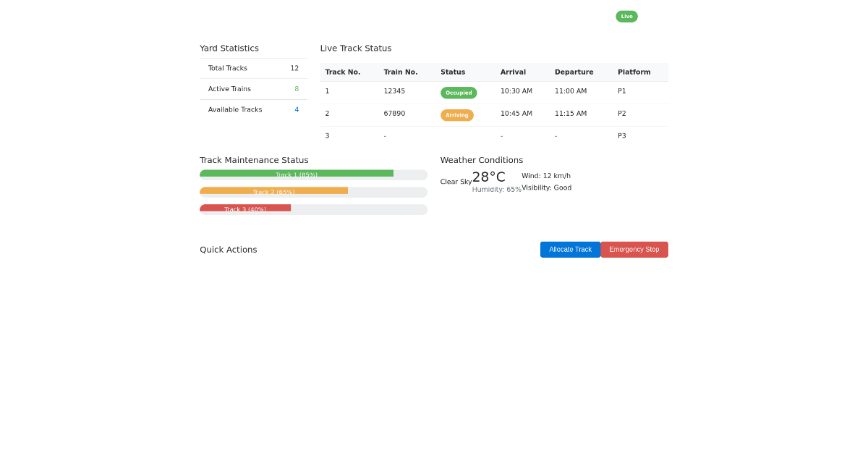Click the Available Tracks count
This screenshot has height=456, width=868.
297,109
